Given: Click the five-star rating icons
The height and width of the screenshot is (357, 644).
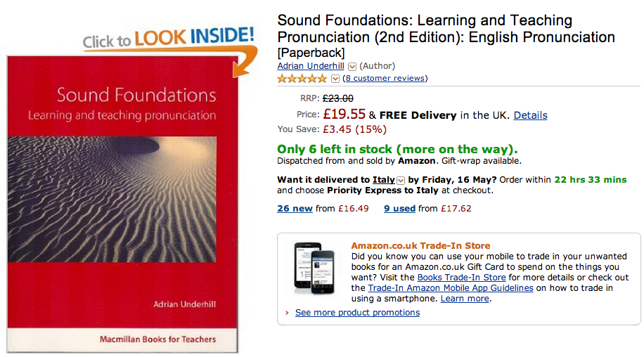Looking at the screenshot, I should 302,78.
